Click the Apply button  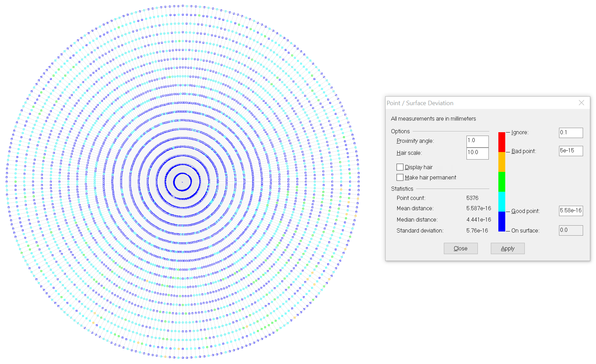click(507, 248)
